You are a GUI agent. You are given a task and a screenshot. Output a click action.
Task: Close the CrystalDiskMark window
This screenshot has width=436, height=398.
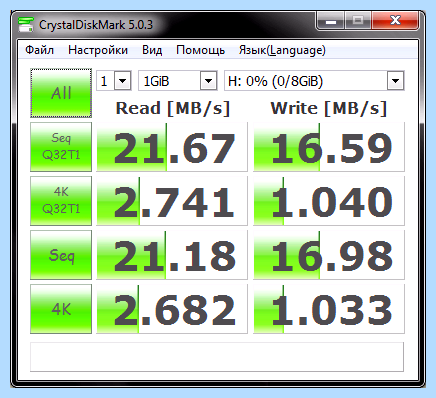coord(395,21)
